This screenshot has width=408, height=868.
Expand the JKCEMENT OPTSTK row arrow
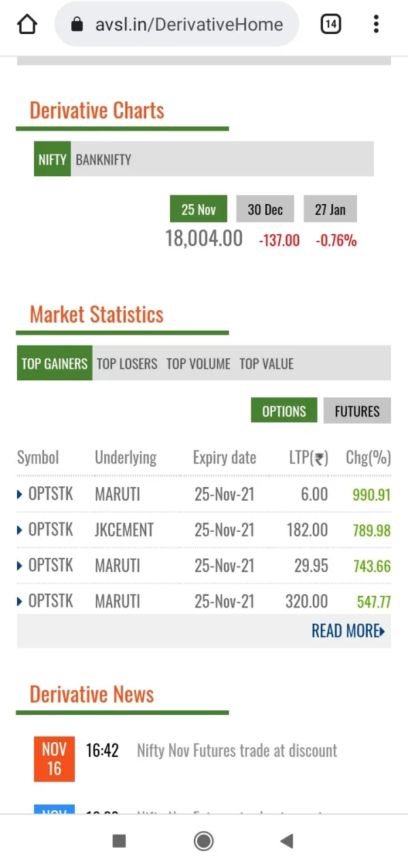20,530
